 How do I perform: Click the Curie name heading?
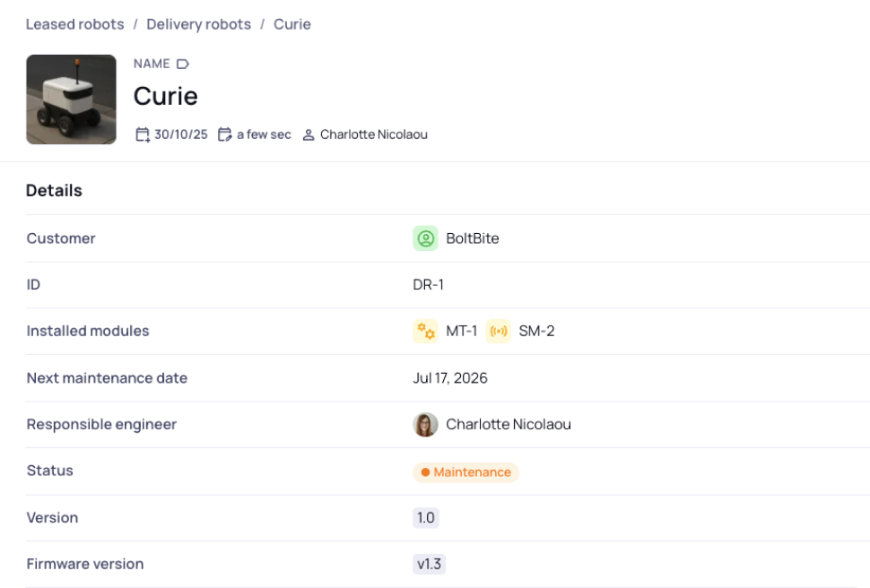pos(165,96)
